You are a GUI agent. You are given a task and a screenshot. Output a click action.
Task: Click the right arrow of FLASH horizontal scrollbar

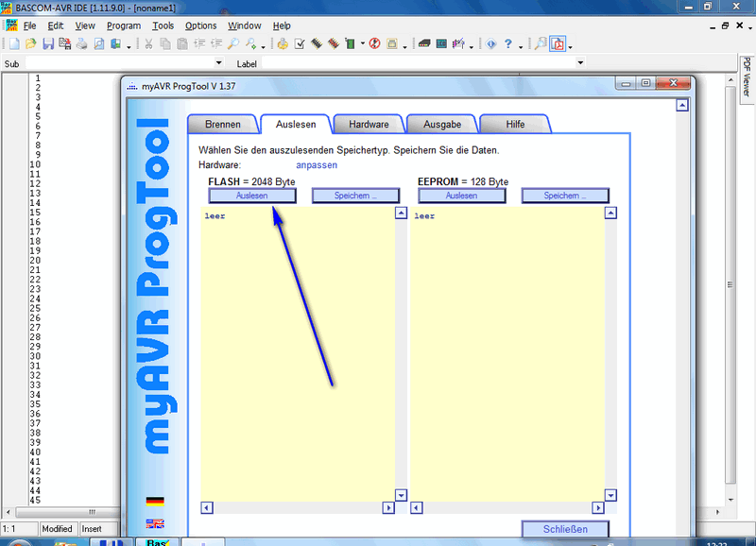click(388, 507)
